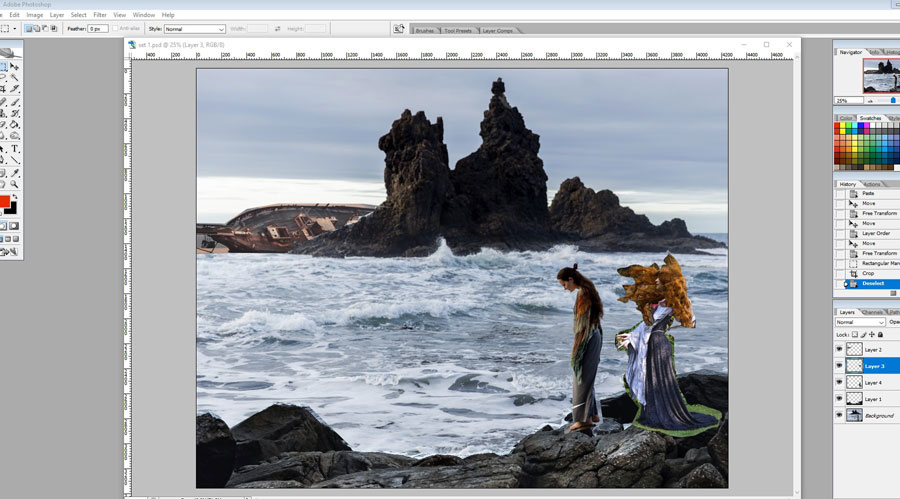Click the Toggle File Browser icon
This screenshot has width=900, height=499.
[x=398, y=29]
